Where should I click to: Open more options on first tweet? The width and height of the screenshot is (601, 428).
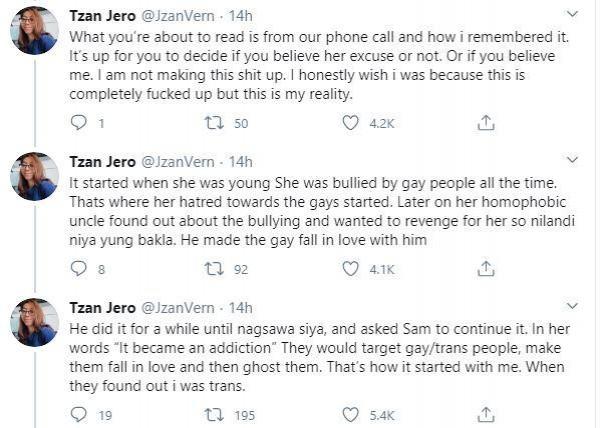(571, 15)
